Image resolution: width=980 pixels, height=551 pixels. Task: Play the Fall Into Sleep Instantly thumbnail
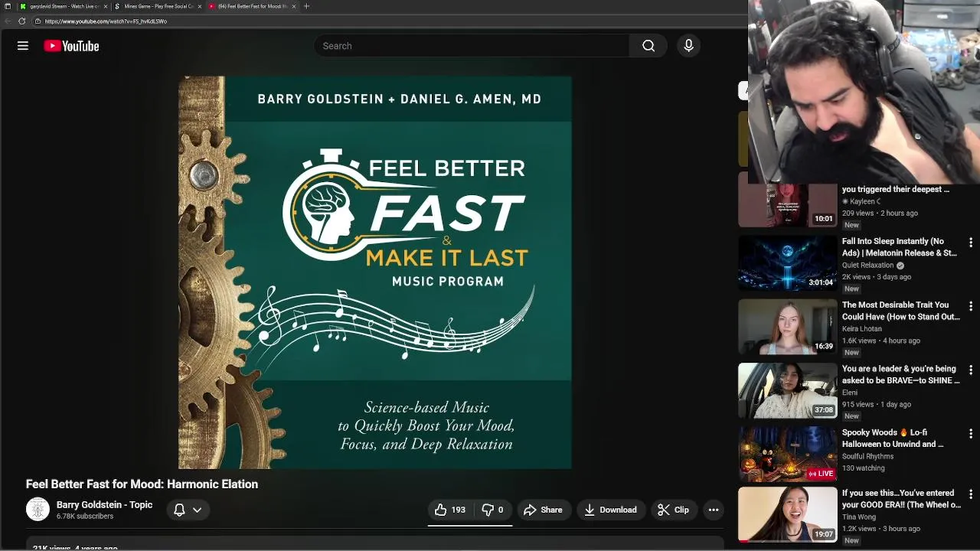[x=787, y=263]
